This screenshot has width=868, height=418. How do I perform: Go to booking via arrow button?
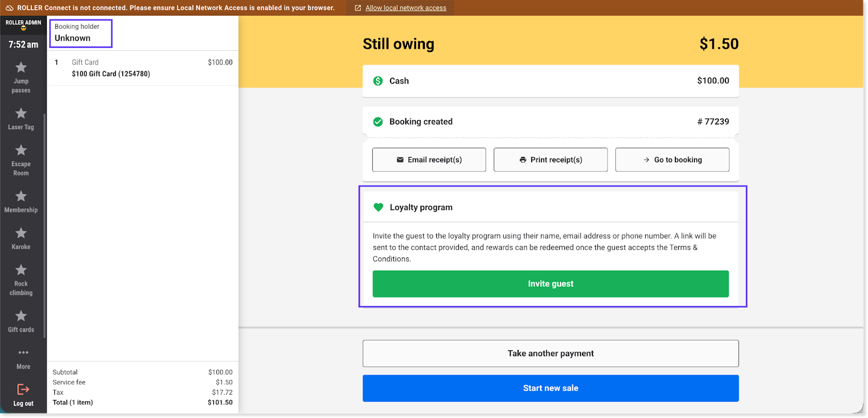tap(672, 160)
